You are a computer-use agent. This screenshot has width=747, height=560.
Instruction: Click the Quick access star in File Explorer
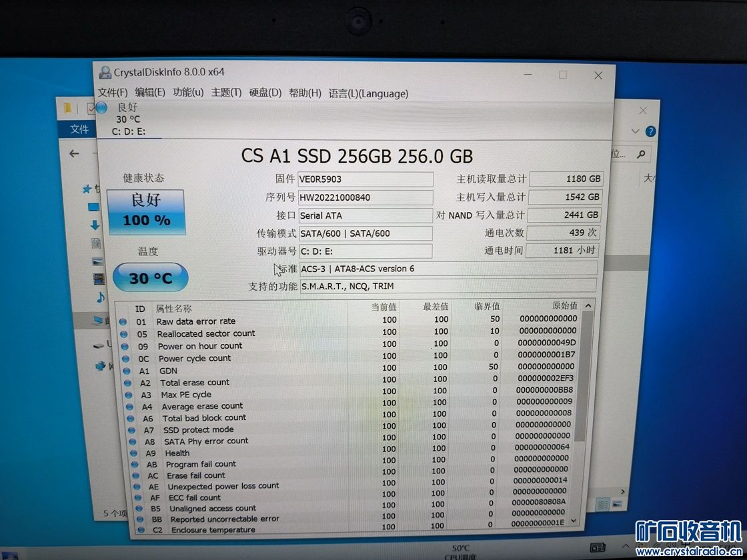click(87, 189)
